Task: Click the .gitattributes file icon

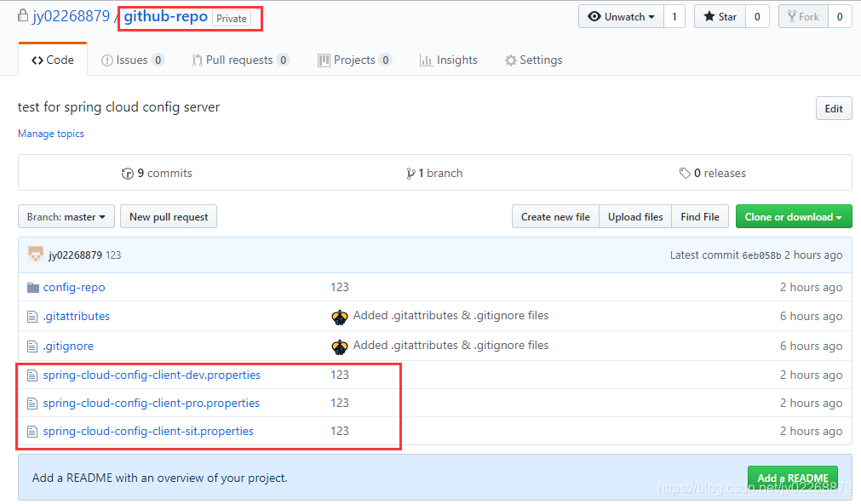Action: [x=32, y=317]
